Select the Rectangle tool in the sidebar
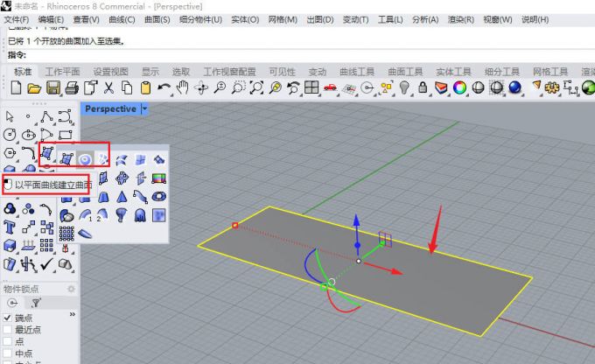 tap(66, 135)
